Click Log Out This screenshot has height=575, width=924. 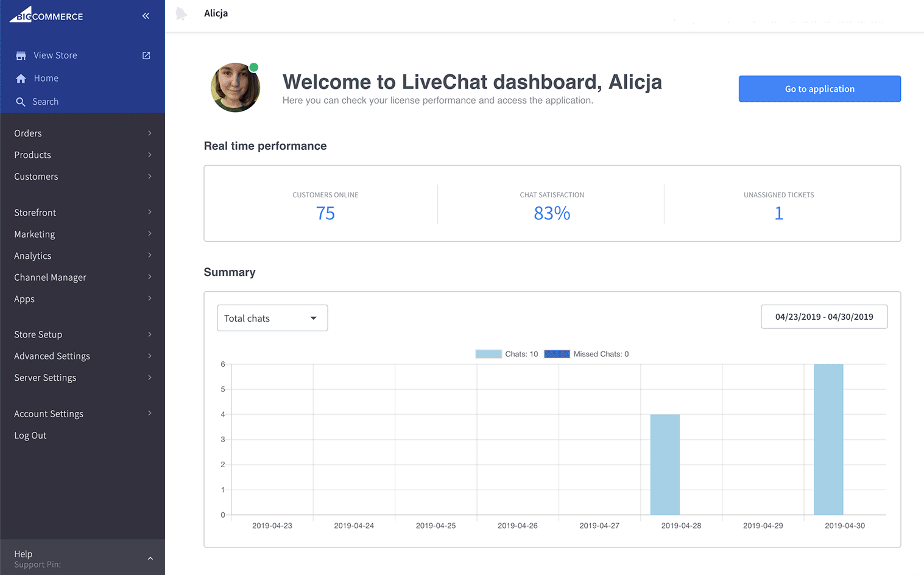pos(30,436)
